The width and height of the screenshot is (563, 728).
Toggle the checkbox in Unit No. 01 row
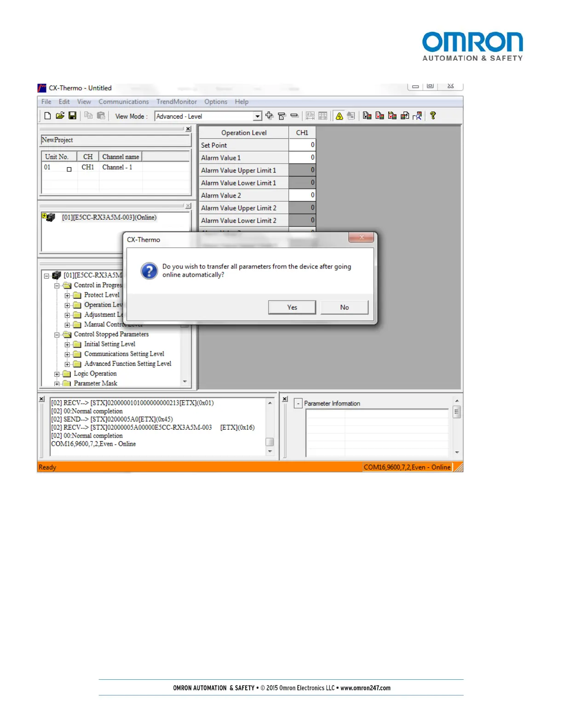click(x=69, y=169)
